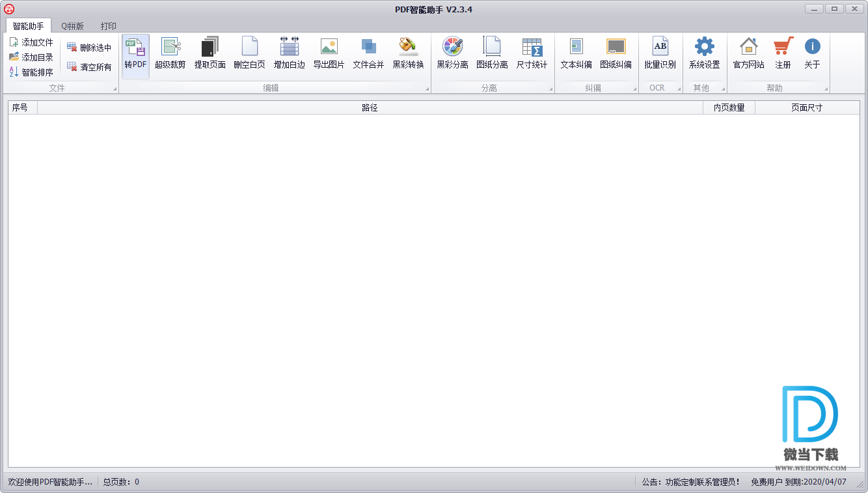Click the 添加目录 add folder icon
The height and width of the screenshot is (493, 868).
14,57
